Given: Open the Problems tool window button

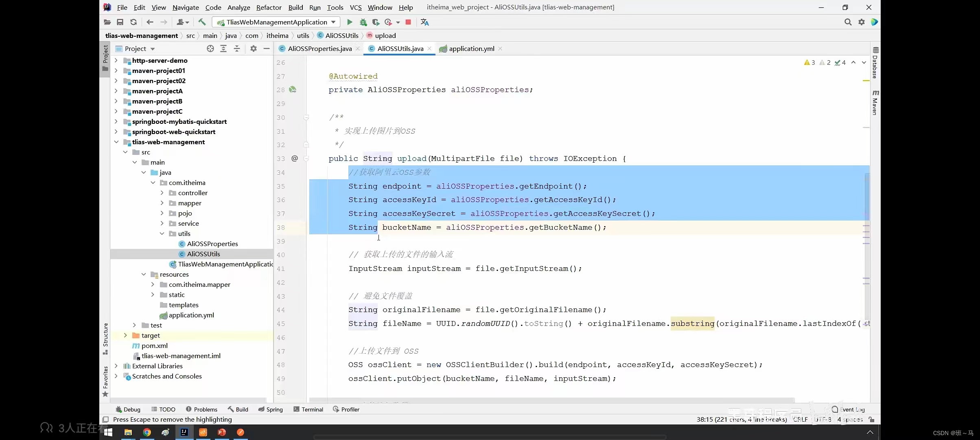Looking at the screenshot, I should click(201, 409).
